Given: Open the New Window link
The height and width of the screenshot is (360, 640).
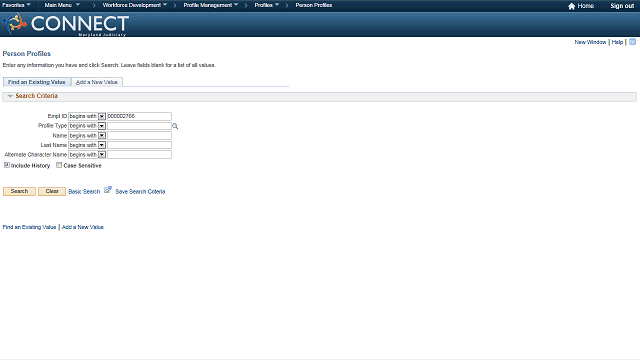Looking at the screenshot, I should click(x=590, y=42).
